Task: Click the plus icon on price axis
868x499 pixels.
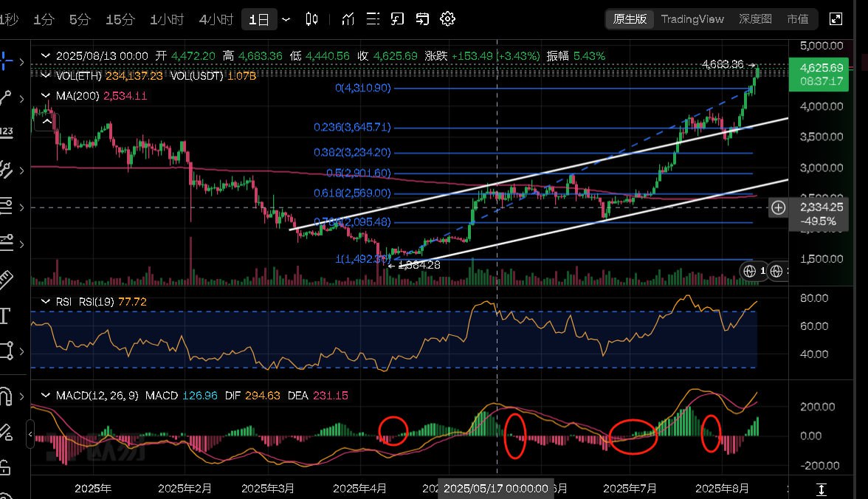Action: tap(778, 207)
